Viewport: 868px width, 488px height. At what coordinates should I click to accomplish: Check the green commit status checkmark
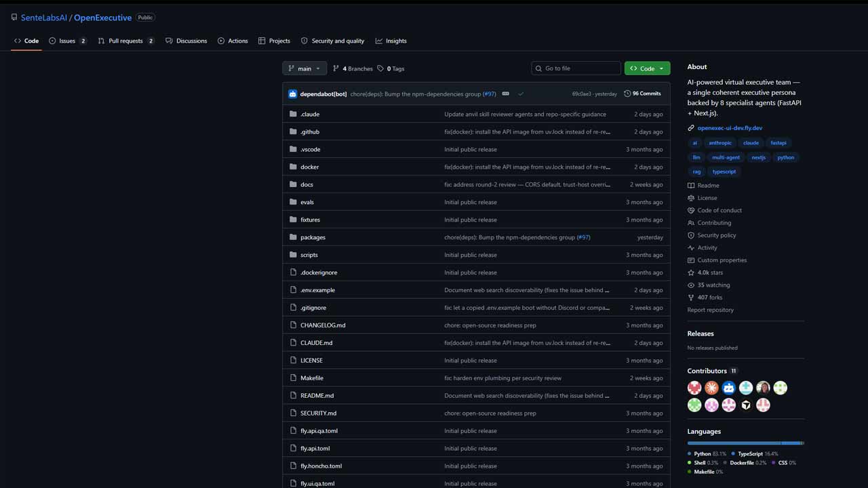point(521,94)
